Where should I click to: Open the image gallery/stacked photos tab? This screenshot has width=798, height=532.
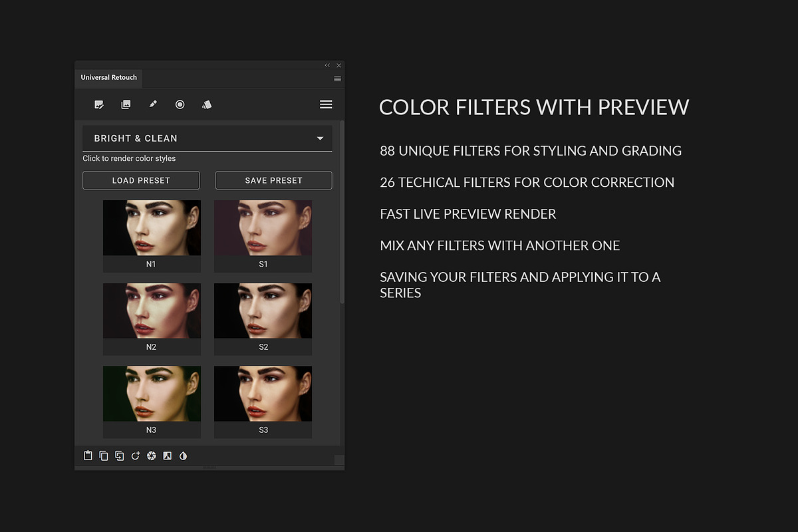[x=126, y=104]
